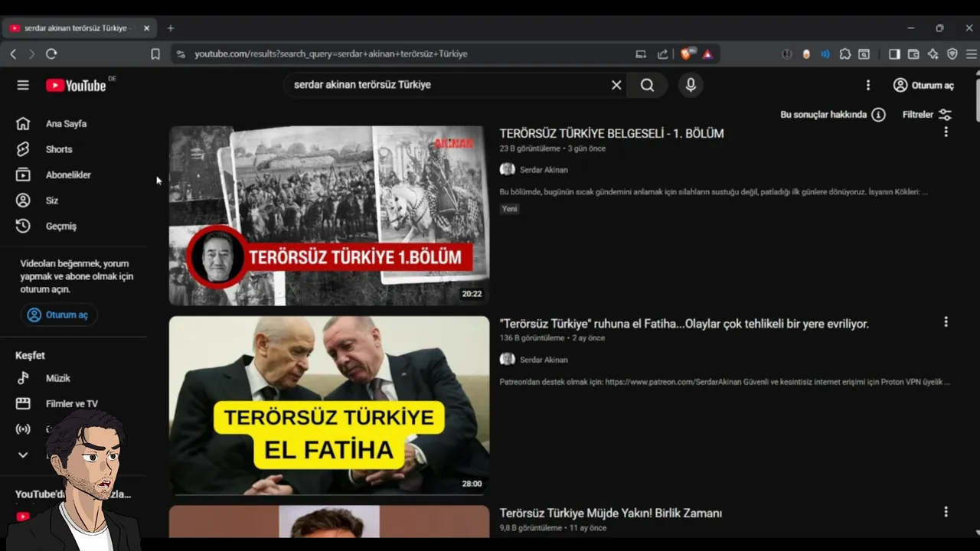
Task: Open Brave Shields lion icon
Action: click(686, 54)
